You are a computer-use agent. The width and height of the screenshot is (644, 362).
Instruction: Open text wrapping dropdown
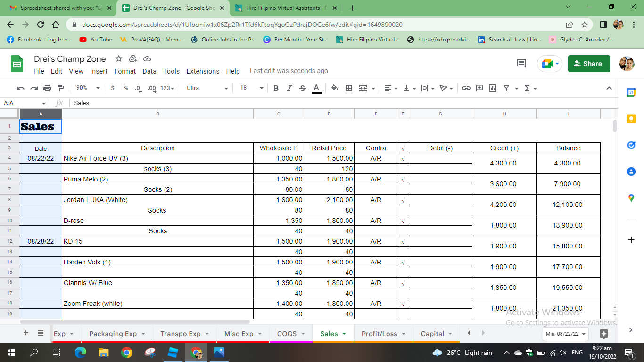pos(428,88)
